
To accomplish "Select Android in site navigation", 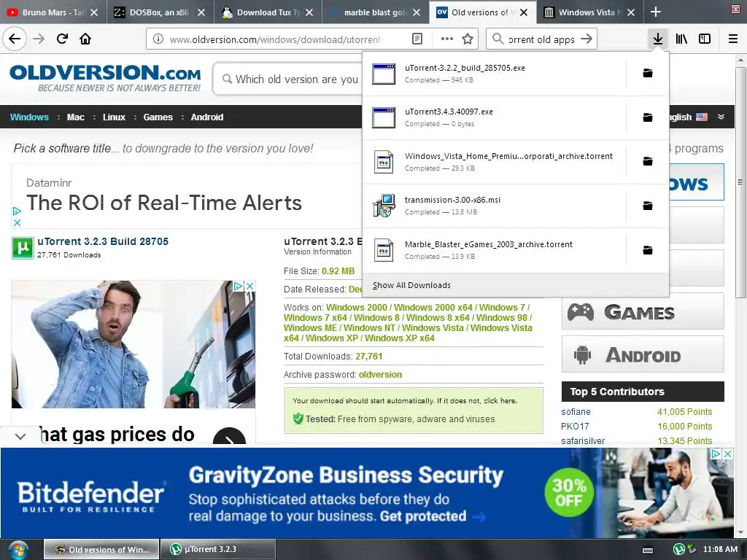I will 206,117.
